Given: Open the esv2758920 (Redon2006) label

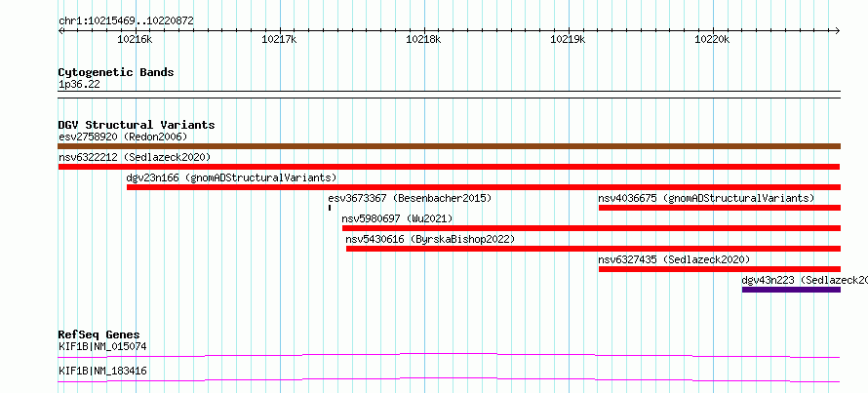Looking at the screenshot, I should click(123, 137).
